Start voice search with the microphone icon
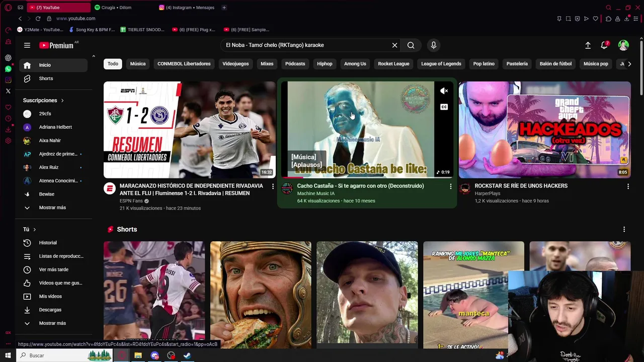Image resolution: width=644 pixels, height=362 pixels. pos(434,45)
